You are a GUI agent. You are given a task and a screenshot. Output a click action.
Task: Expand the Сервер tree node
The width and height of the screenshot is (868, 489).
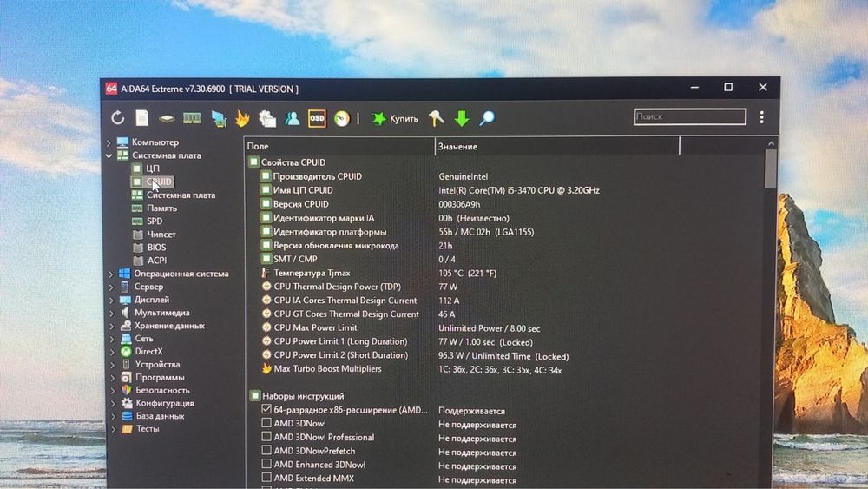111,287
